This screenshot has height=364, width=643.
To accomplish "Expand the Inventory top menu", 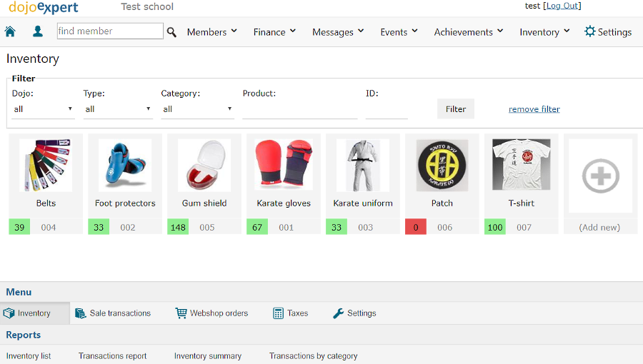I will click(x=544, y=32).
